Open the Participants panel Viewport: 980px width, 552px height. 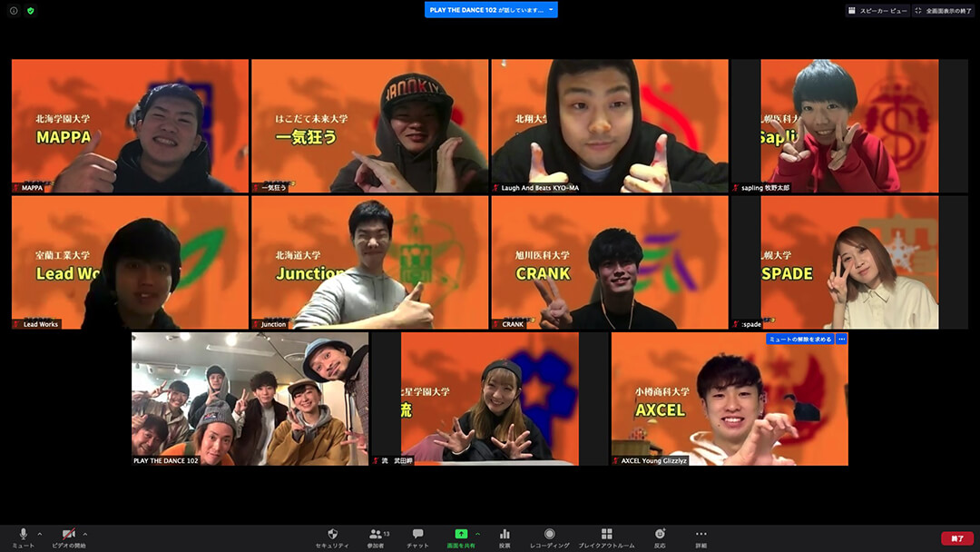click(375, 536)
